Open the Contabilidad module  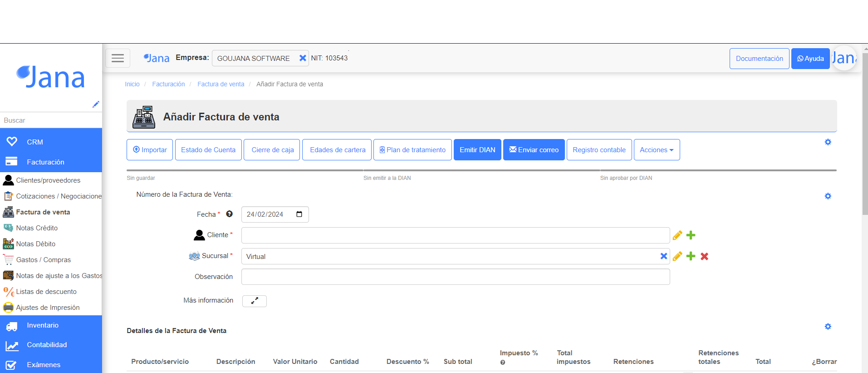51,345
